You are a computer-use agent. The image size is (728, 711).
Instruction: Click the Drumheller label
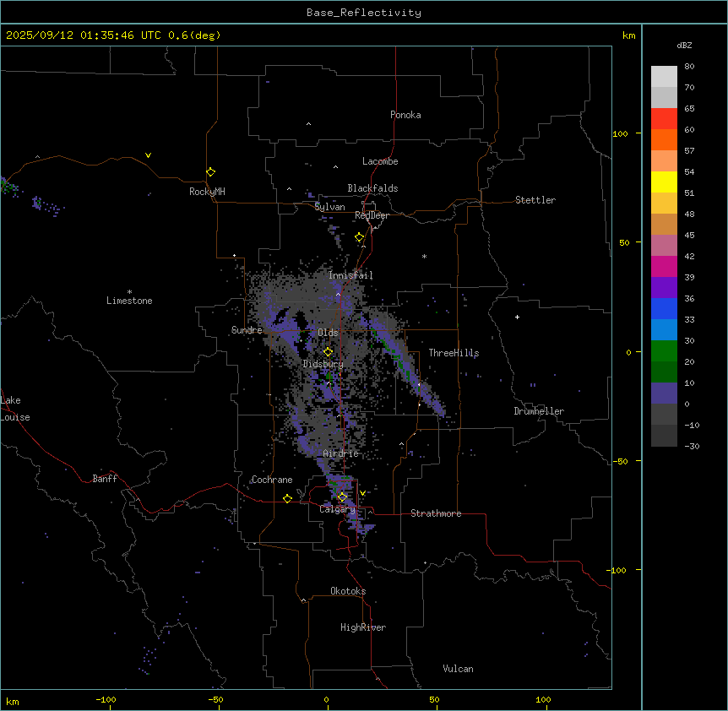(x=539, y=411)
